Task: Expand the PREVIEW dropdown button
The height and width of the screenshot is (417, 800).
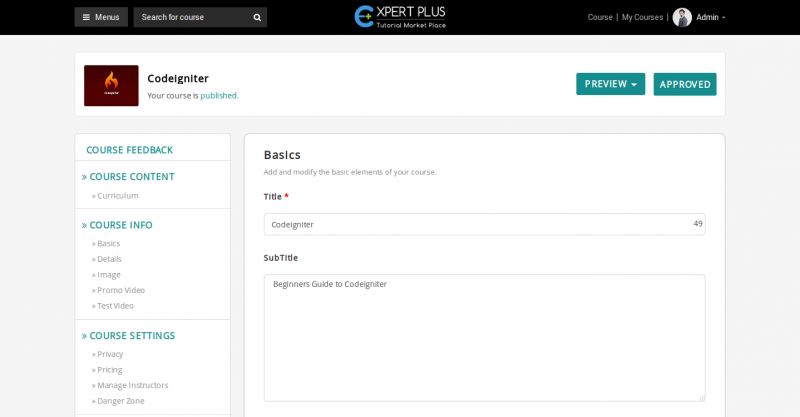Action: click(610, 84)
